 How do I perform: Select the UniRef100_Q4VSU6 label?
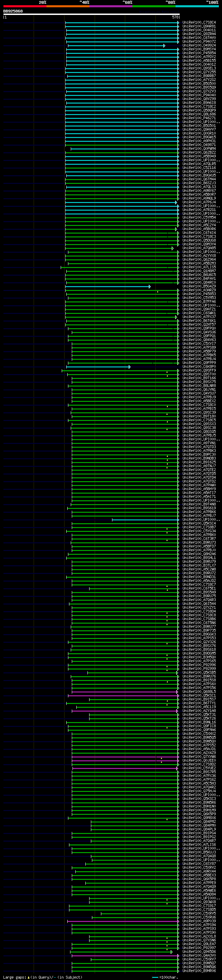199,332
